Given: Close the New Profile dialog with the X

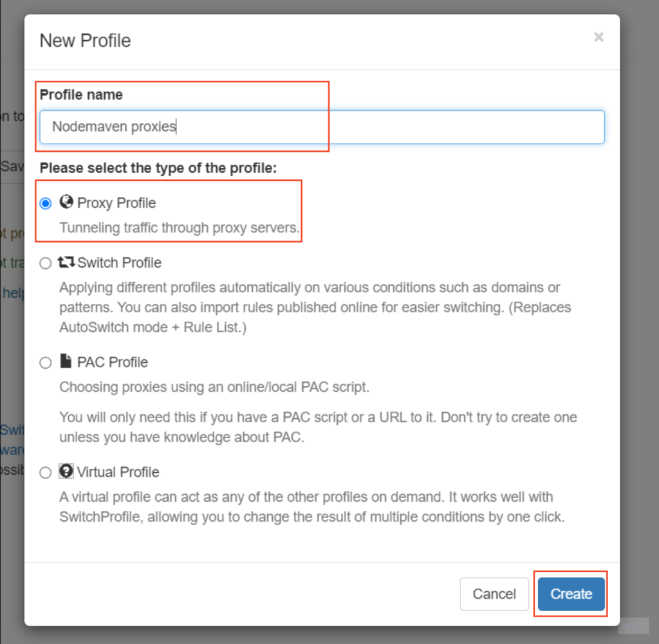Looking at the screenshot, I should (599, 37).
